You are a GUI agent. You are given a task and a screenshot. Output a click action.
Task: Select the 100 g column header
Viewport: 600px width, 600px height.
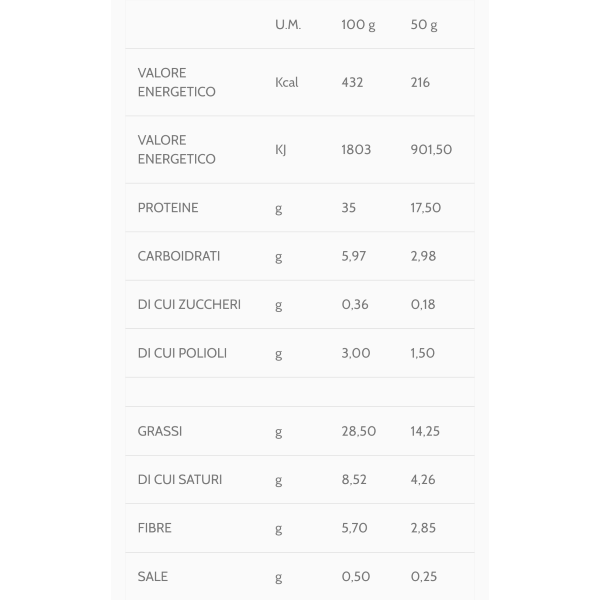coord(358,25)
